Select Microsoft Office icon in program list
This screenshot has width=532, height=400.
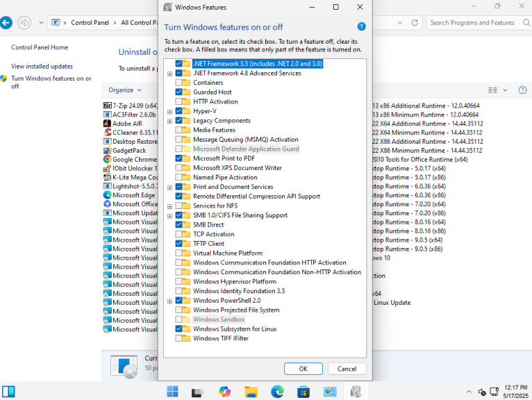click(107, 204)
